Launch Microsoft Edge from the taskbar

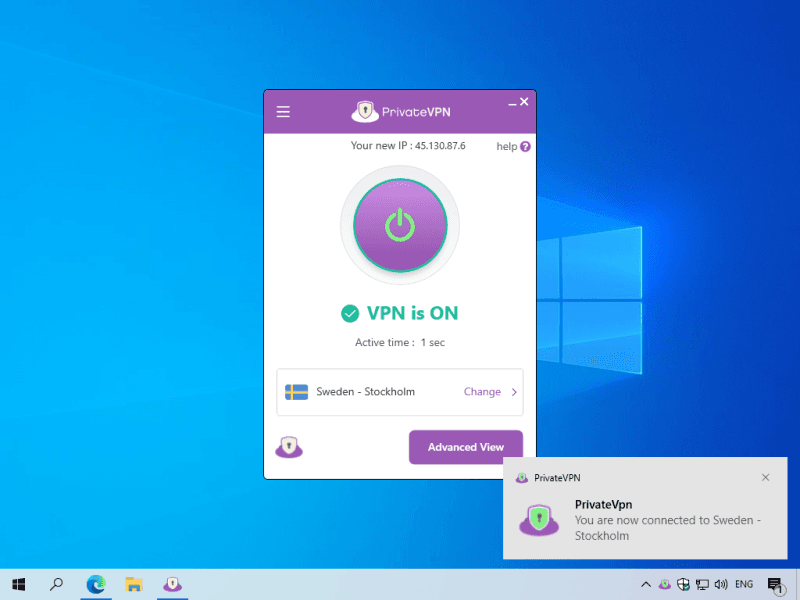coord(96,584)
